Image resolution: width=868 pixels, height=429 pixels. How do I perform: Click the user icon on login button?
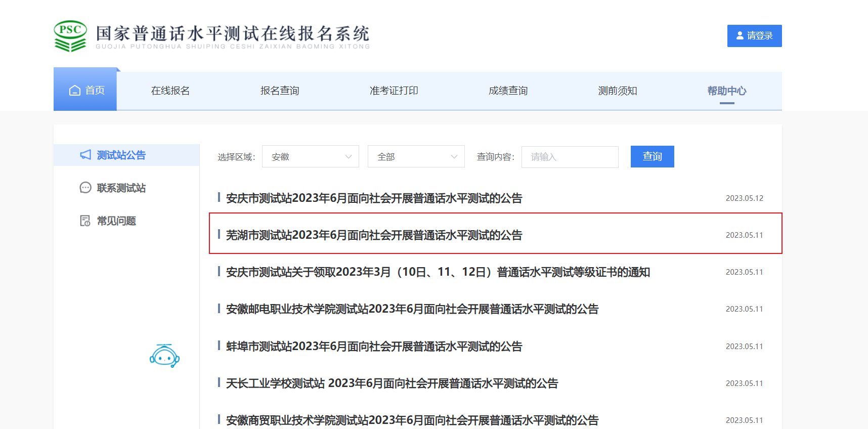tap(740, 36)
